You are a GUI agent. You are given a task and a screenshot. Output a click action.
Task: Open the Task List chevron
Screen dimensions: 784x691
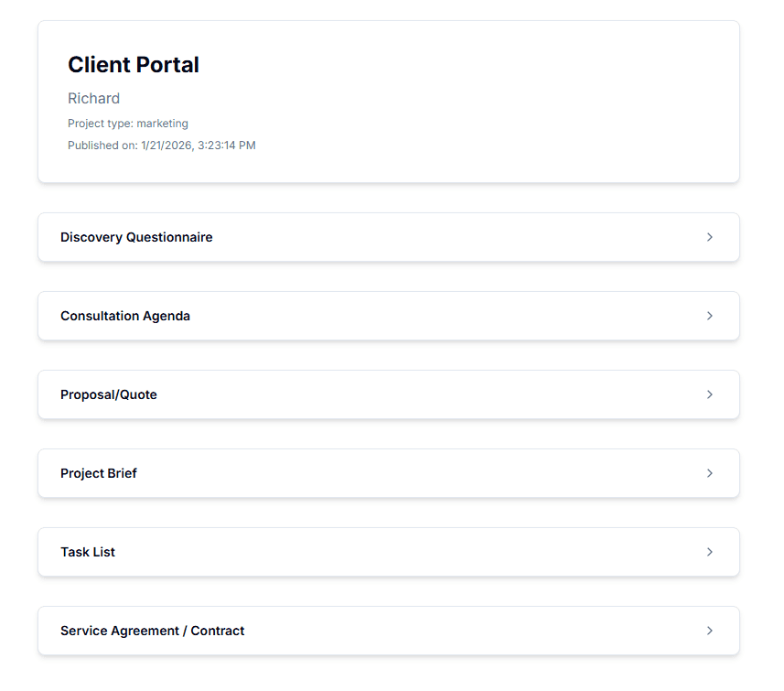(710, 552)
